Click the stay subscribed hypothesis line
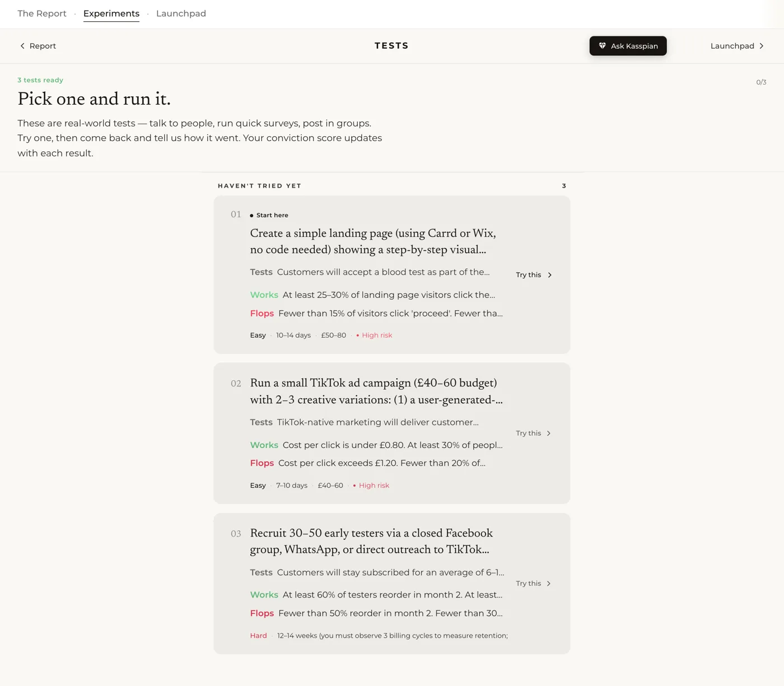This screenshot has height=686, width=784. [x=377, y=572]
